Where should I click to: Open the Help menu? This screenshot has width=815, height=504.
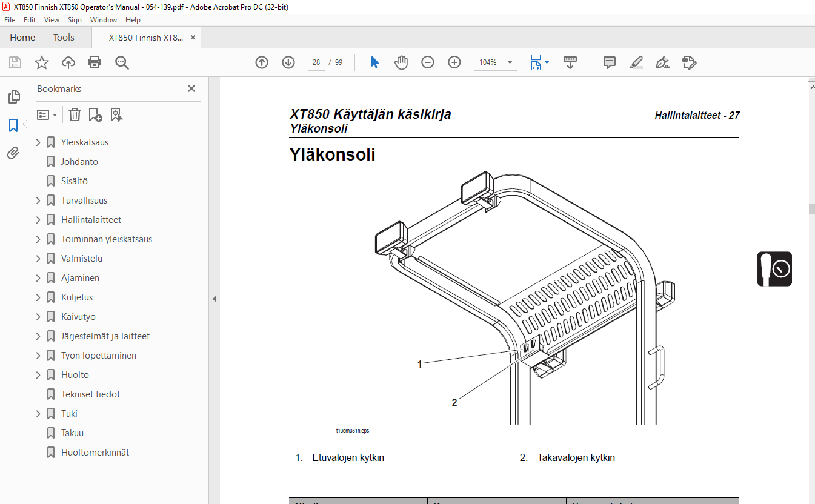(133, 20)
